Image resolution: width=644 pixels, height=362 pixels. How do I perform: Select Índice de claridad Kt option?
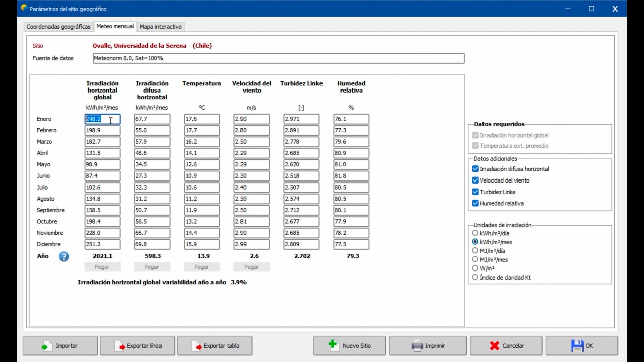475,277
